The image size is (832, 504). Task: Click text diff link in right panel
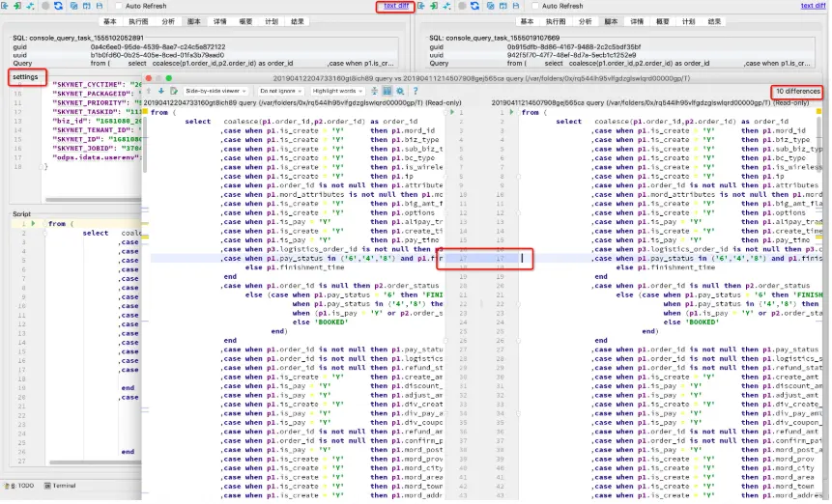tap(813, 6)
